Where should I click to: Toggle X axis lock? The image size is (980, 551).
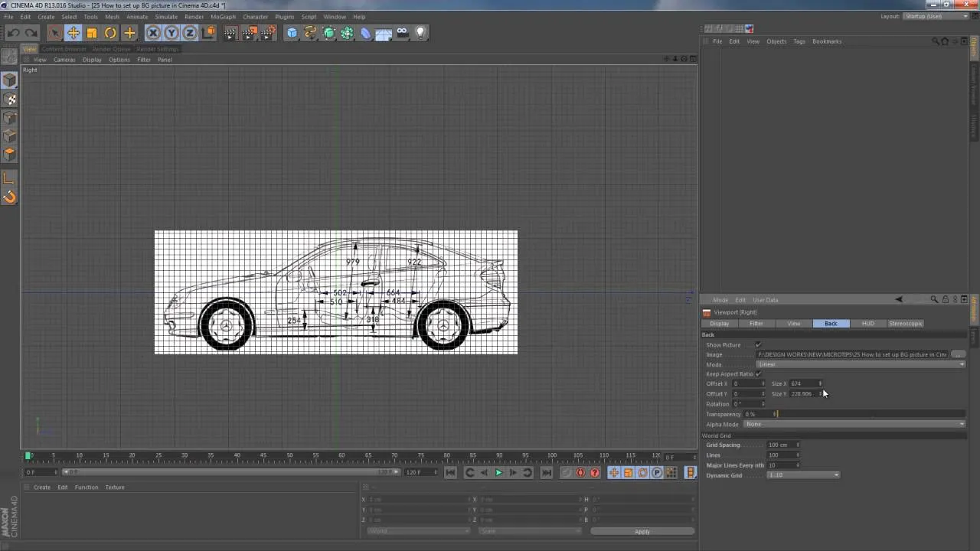[x=153, y=32]
